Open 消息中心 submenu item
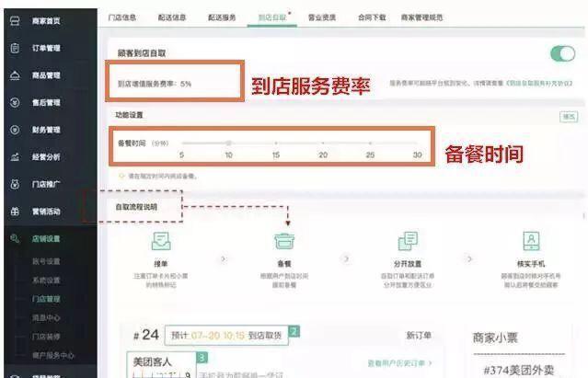This screenshot has height=378, width=588. pos(46,317)
